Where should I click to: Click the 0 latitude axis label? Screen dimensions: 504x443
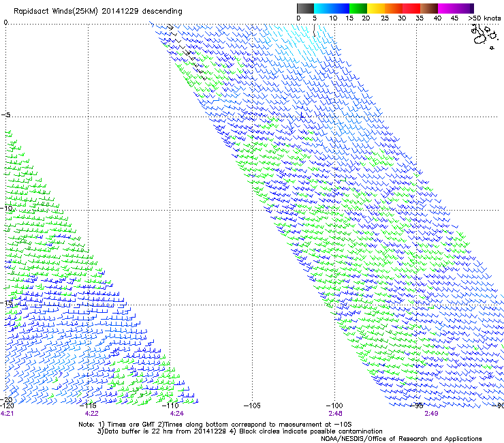click(x=5, y=22)
